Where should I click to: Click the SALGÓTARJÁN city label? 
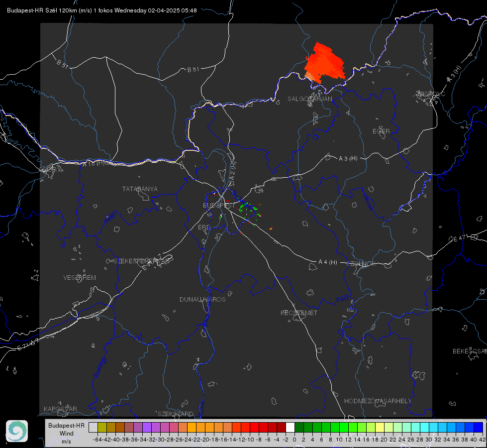click(309, 99)
